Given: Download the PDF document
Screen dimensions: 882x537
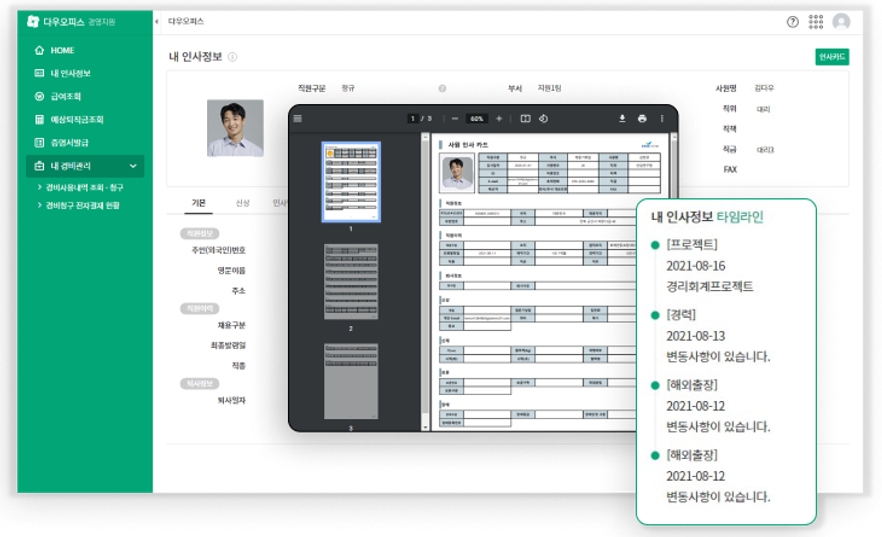Looking at the screenshot, I should pos(622,119).
